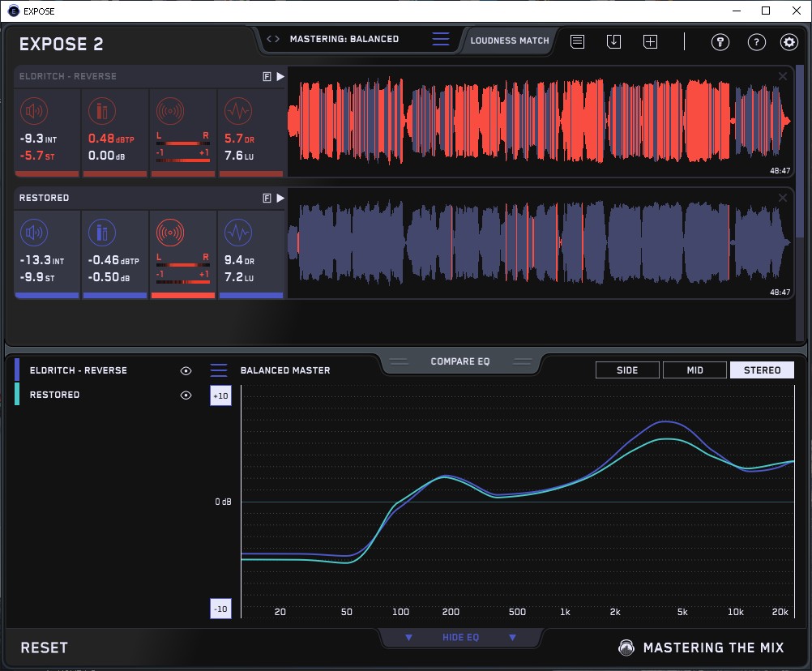Play the RESTORED track

[280, 198]
